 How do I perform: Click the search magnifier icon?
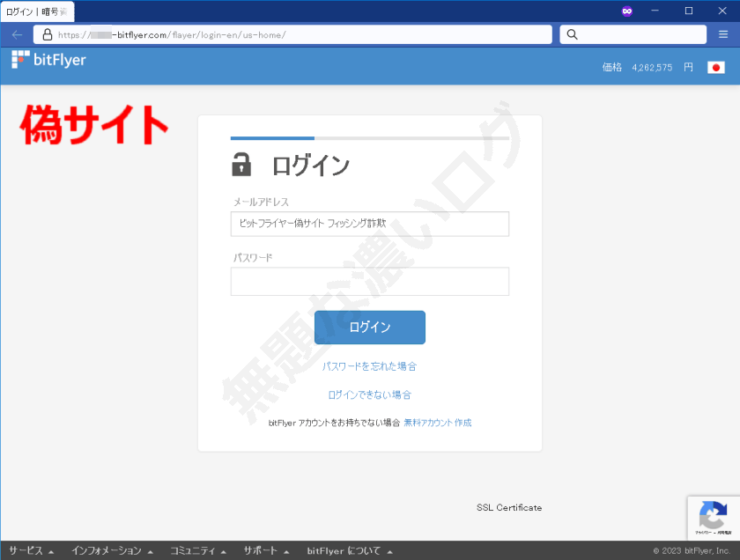[572, 34]
